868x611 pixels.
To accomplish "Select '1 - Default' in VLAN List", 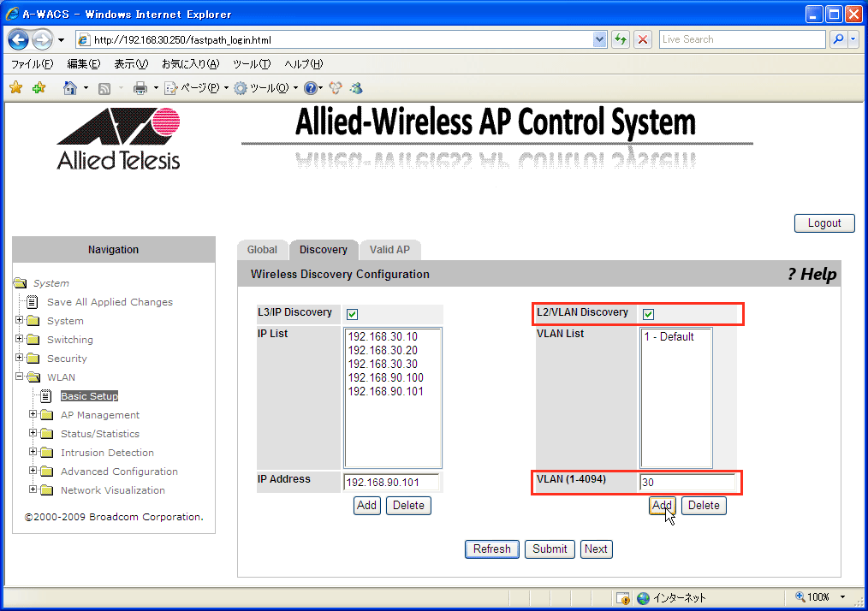I will point(669,336).
